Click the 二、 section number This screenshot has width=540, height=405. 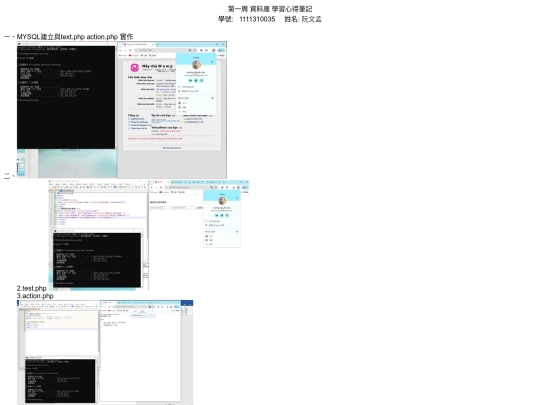click(9, 176)
